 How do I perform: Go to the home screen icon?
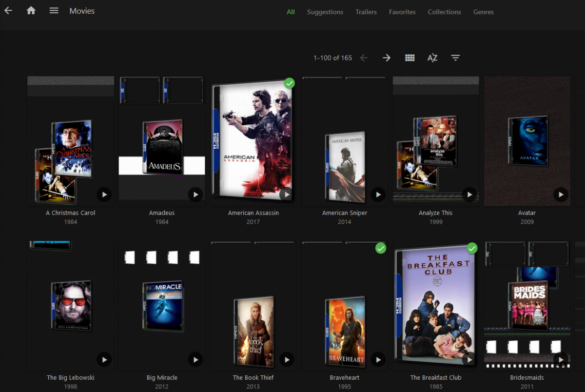31,11
